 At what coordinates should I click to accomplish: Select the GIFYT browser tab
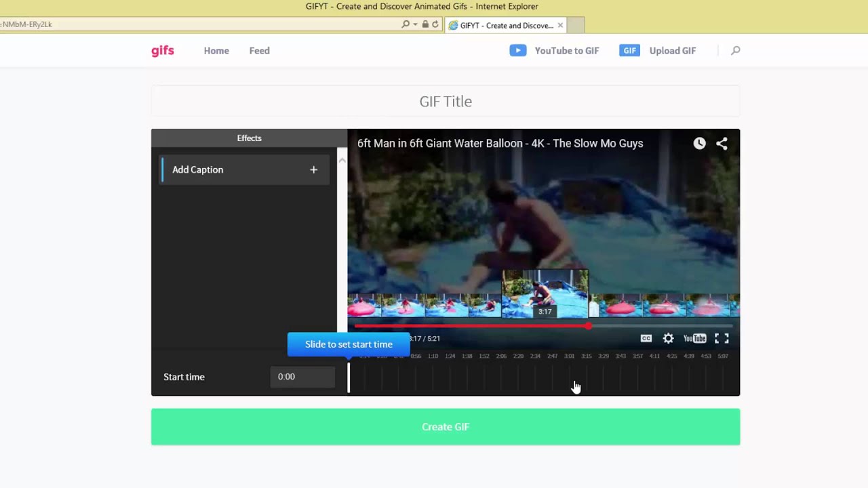(x=505, y=26)
